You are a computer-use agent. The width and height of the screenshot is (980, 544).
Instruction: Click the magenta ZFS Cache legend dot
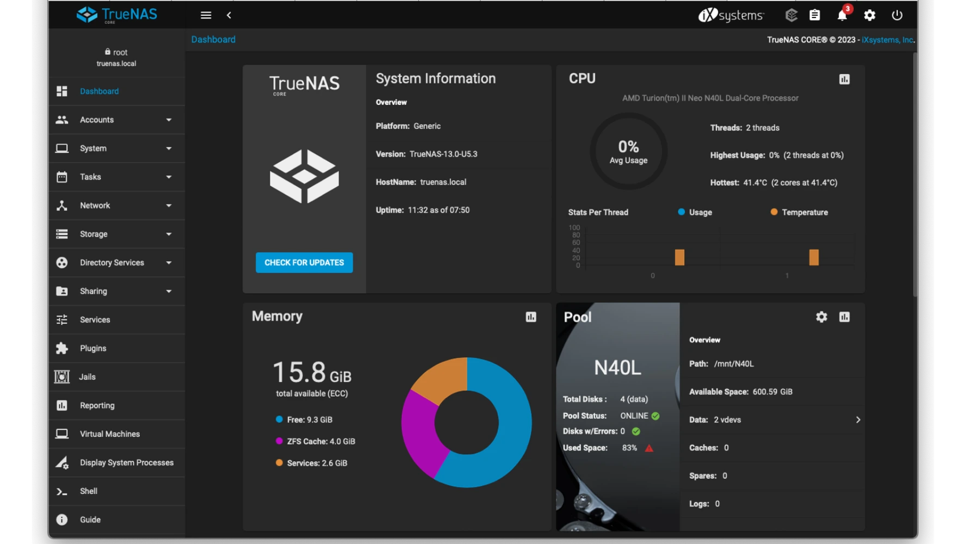click(279, 441)
